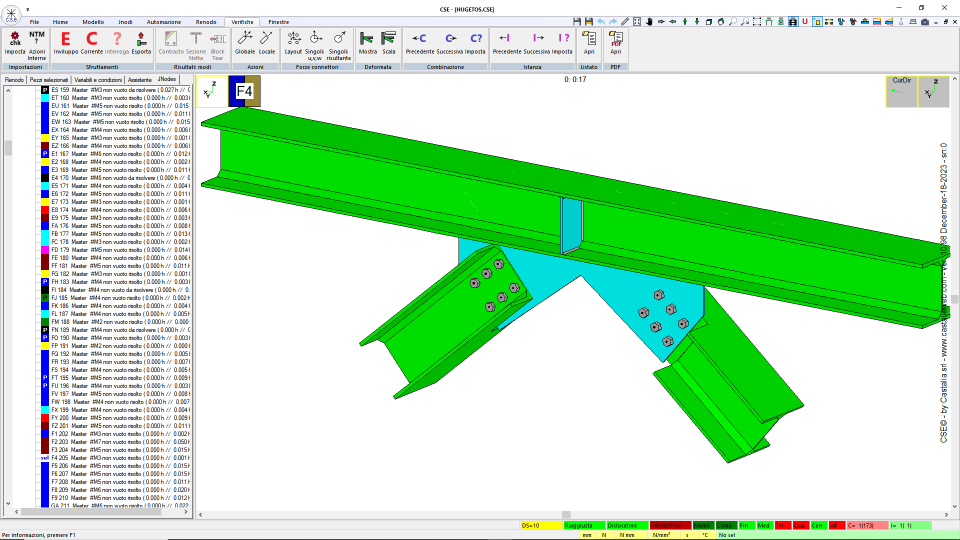
Task: Switch to the Modello ribbon tab
Action: [93, 22]
